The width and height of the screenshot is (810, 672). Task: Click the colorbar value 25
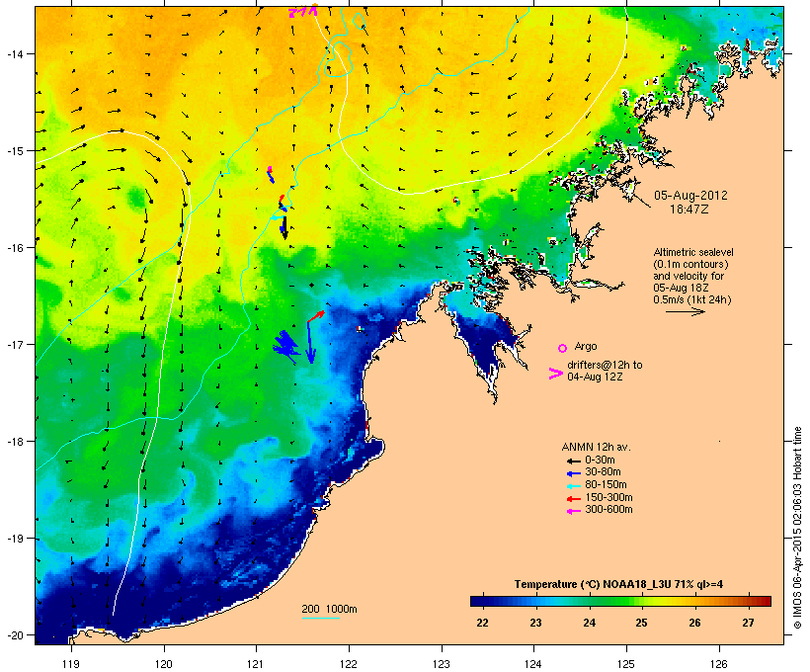[641, 623]
